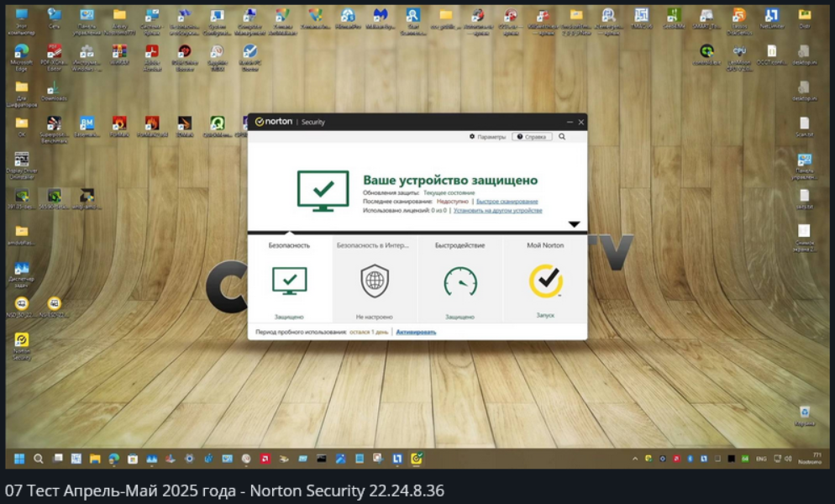Click the Norton search magnifier icon
835x504 pixels.
(562, 137)
